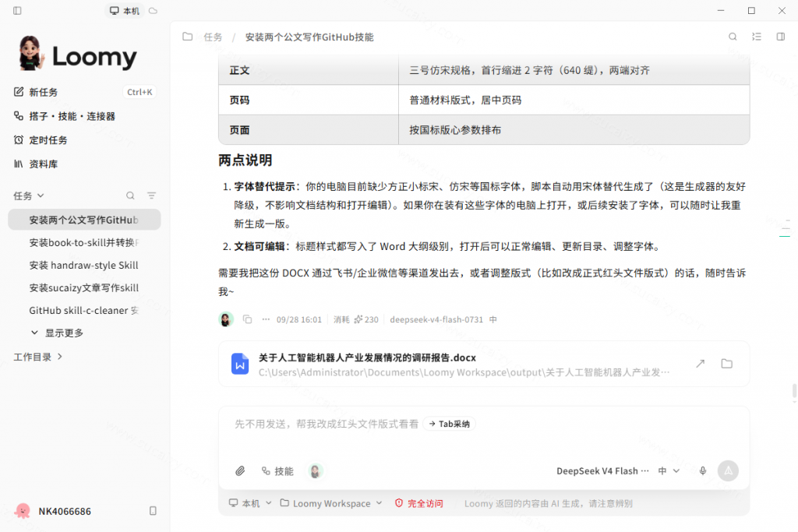The image size is (798, 532).
Task: Accept the suggestion with Tab采纳
Action: click(x=449, y=424)
